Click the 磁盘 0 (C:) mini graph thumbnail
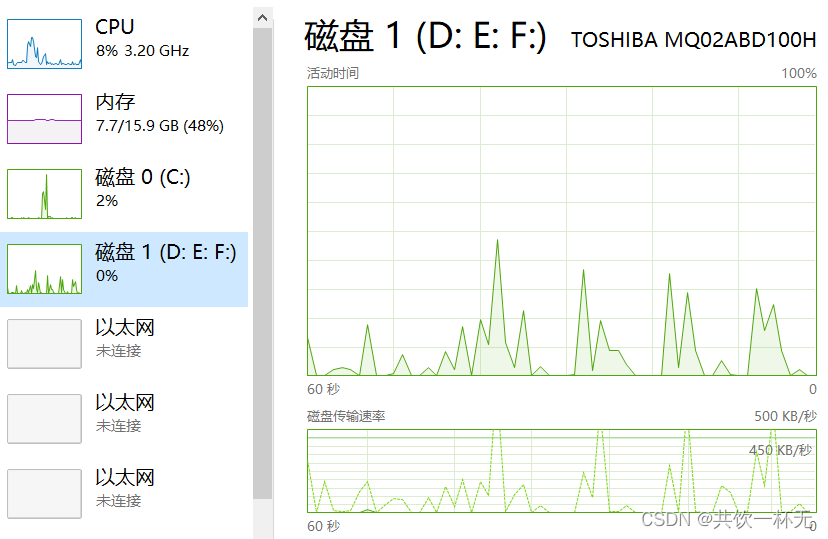Image resolution: width=828 pixels, height=539 pixels. coord(44,194)
